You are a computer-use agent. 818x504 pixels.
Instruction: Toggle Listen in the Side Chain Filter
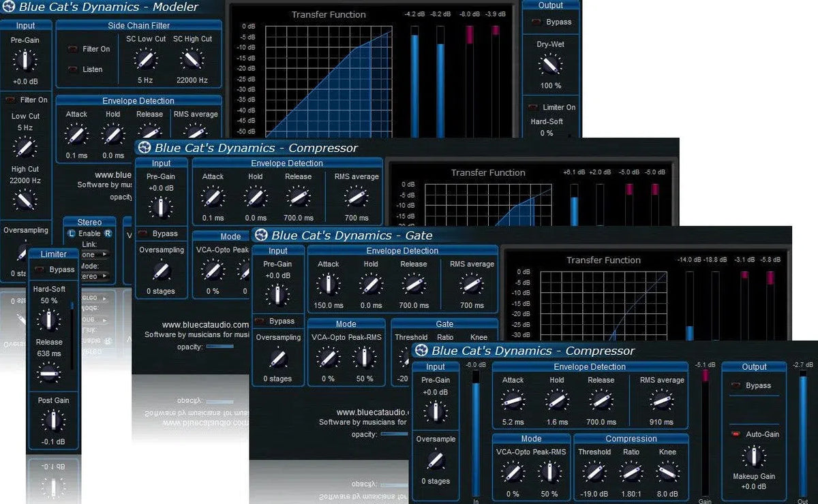(x=72, y=69)
